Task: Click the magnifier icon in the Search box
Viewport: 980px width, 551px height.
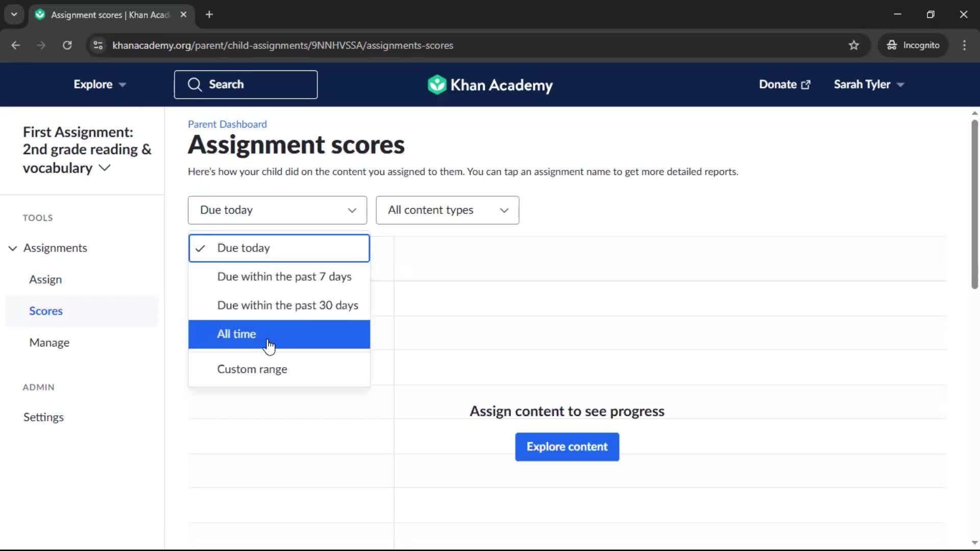Action: [x=194, y=85]
